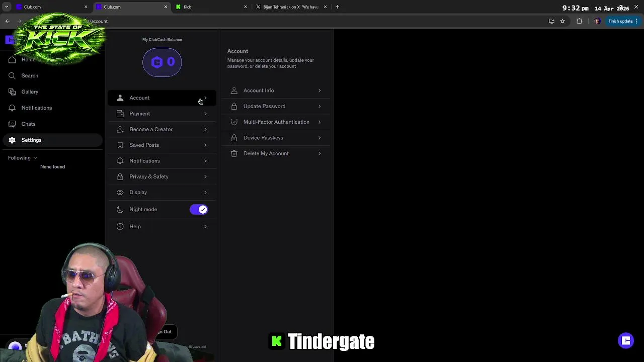The height and width of the screenshot is (362, 644).
Task: Open the Help menu item
Action: (162, 226)
